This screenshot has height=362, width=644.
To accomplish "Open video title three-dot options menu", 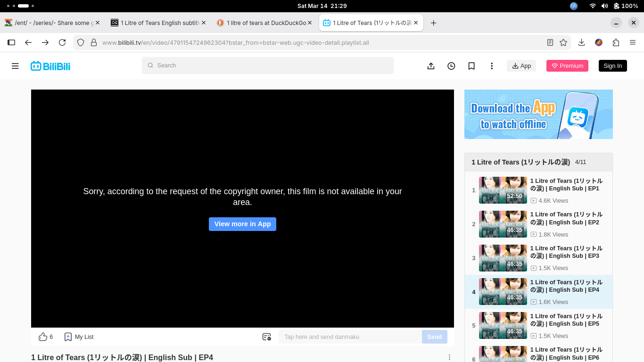I will click(449, 357).
